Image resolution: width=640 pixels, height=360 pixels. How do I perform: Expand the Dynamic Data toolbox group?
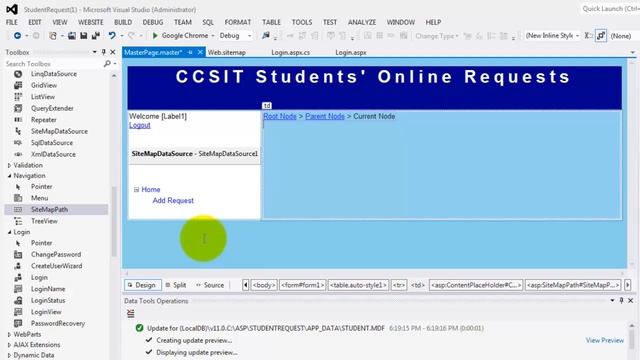[x=9, y=355]
